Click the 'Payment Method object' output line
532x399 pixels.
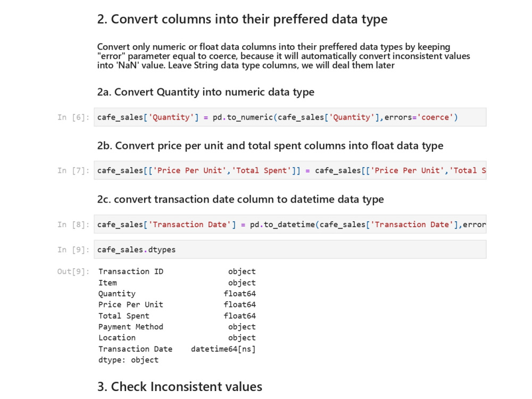177,327
